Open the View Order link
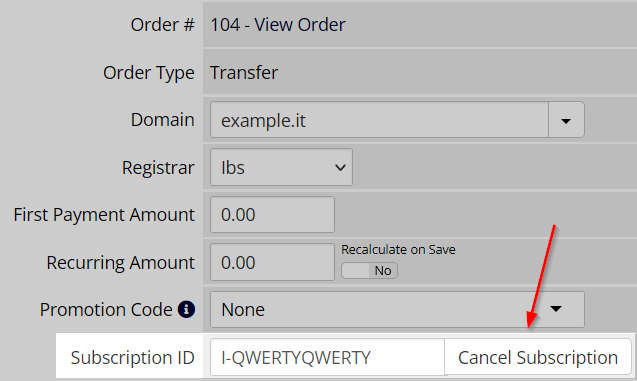637x381 pixels. click(300, 25)
